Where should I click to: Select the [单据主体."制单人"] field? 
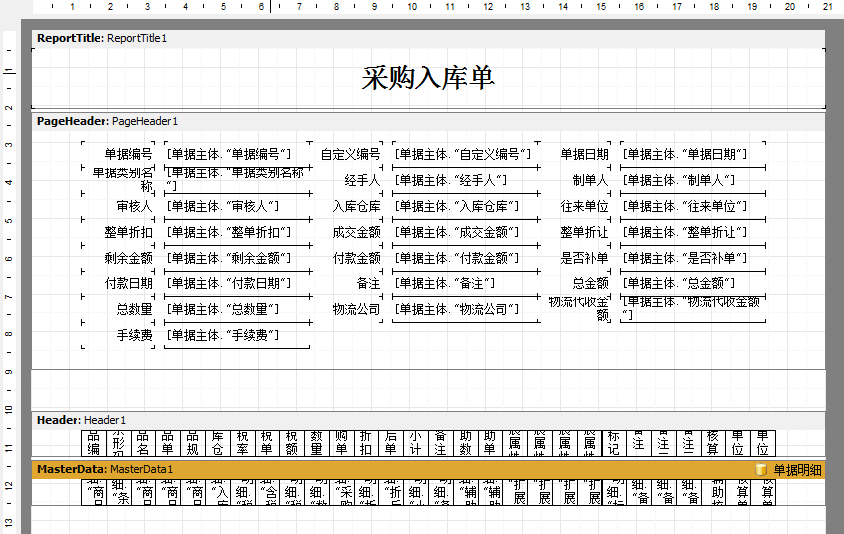(692, 180)
